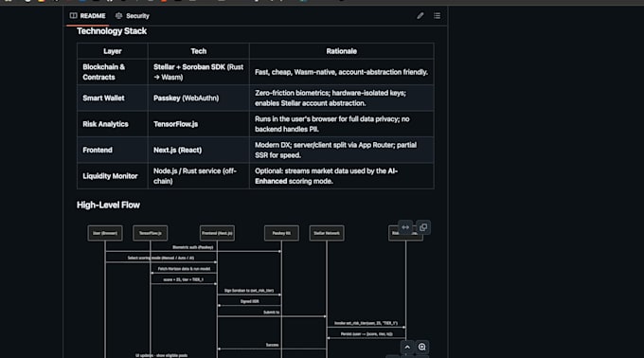Click the Smart Wallet cell
This screenshot has height=358, width=644.
112,98
